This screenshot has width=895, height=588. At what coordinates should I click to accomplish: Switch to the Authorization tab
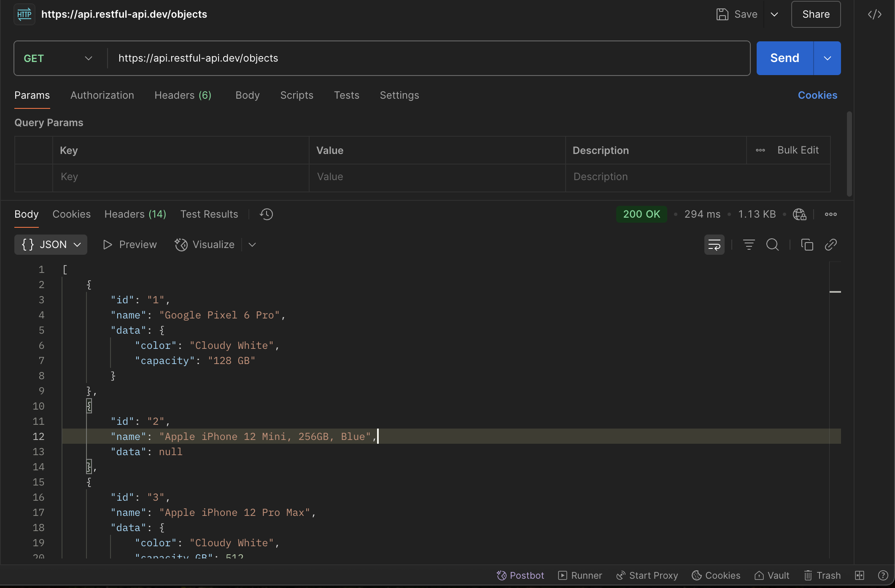coord(102,95)
